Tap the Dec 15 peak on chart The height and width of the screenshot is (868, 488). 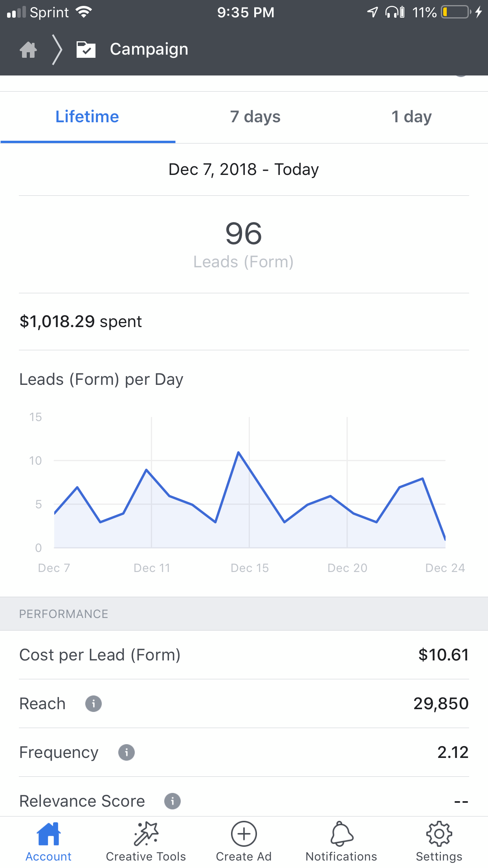(x=238, y=452)
